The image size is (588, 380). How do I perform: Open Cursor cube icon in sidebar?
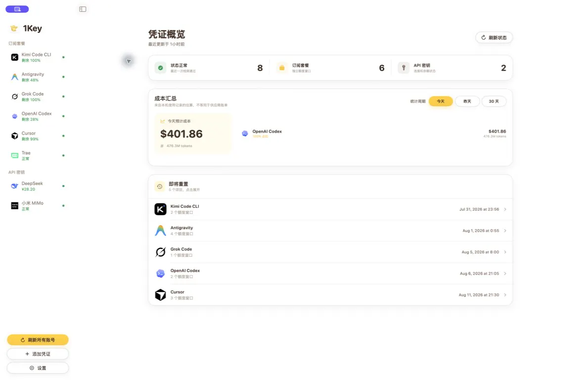pos(15,136)
